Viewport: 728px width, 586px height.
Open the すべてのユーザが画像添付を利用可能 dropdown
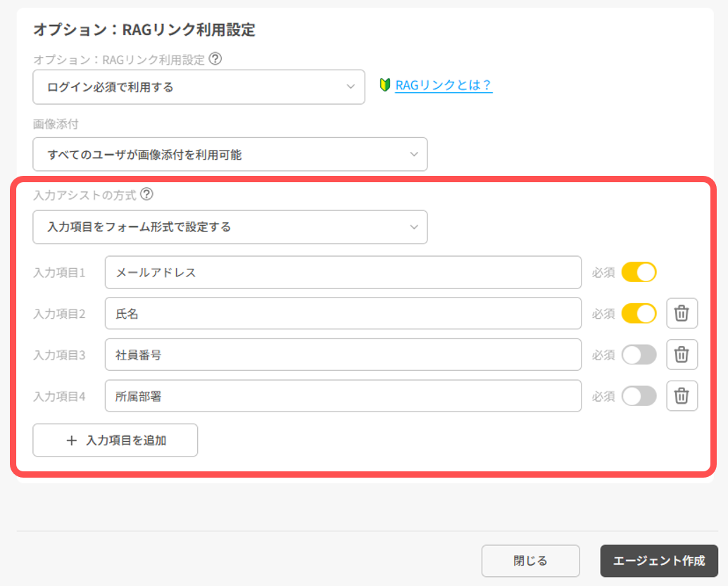click(x=230, y=154)
